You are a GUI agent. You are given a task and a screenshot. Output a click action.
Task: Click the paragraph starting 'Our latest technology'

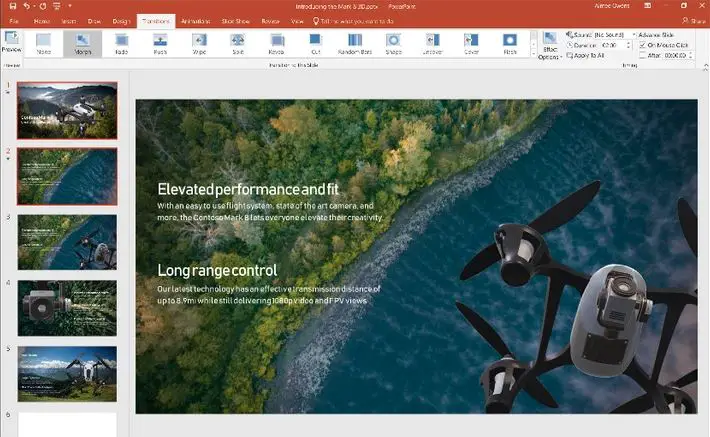pyautogui.click(x=269, y=294)
